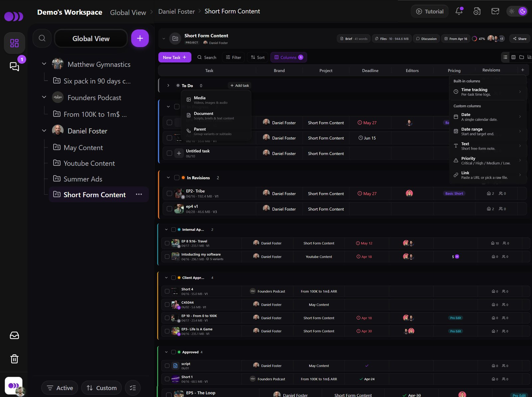Tick the checkbox for ep4 v1 task
Image resolution: width=532 pixels, height=397 pixels.
click(169, 209)
